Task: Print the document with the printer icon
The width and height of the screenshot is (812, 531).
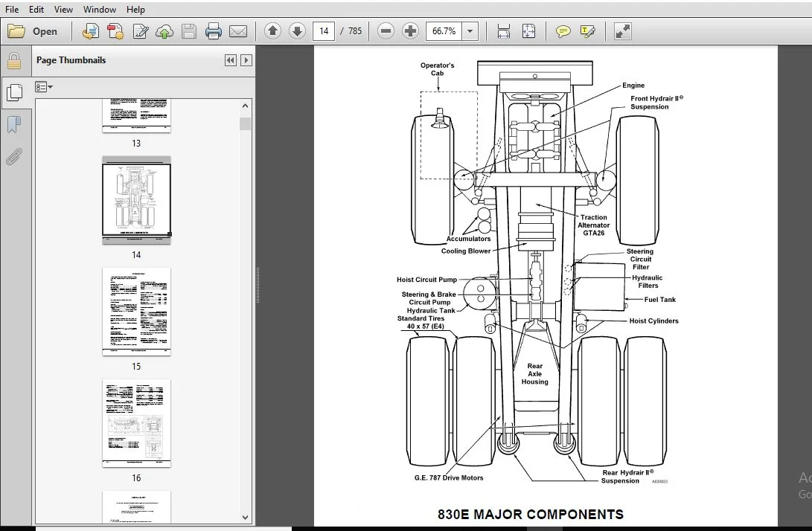Action: point(214,31)
